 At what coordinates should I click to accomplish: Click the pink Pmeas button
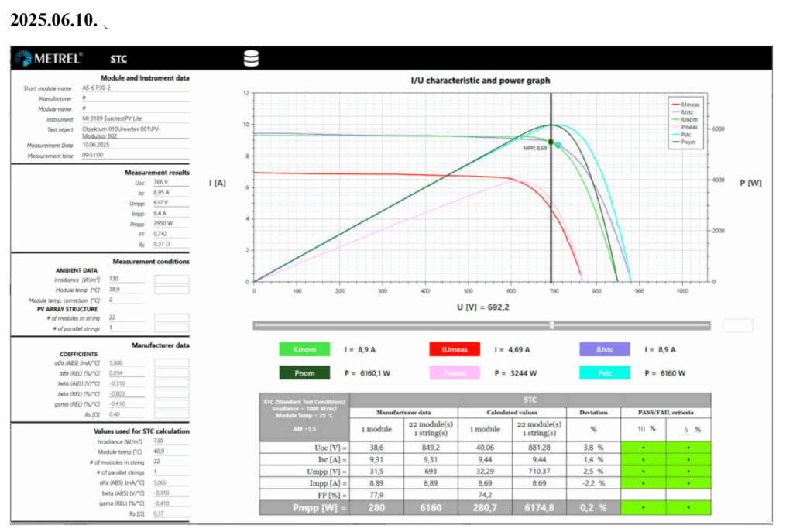(x=454, y=373)
